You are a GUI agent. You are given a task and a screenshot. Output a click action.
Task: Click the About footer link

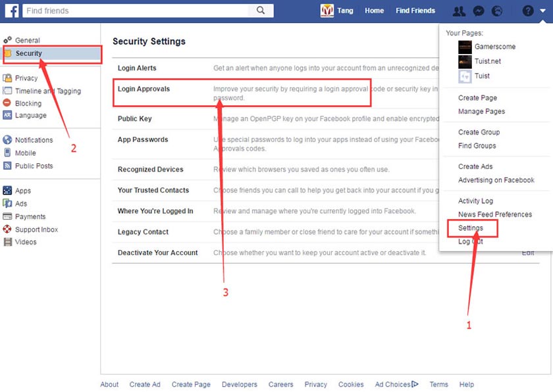coord(109,384)
